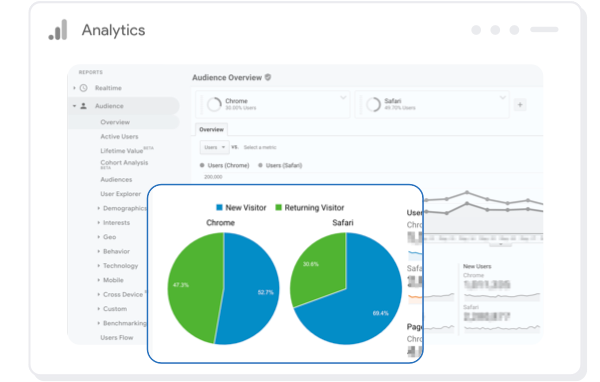Click the Analytics bar chart logo

tap(58, 29)
